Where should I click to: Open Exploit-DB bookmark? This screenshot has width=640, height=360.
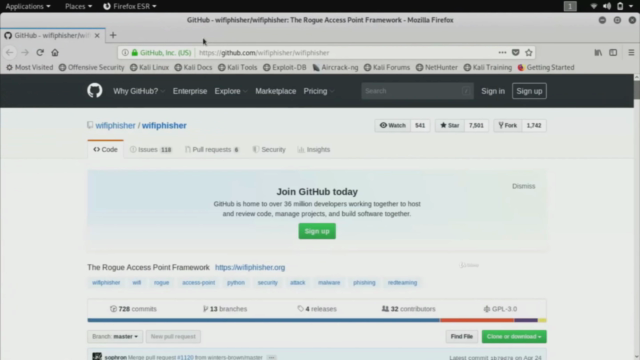point(284,67)
